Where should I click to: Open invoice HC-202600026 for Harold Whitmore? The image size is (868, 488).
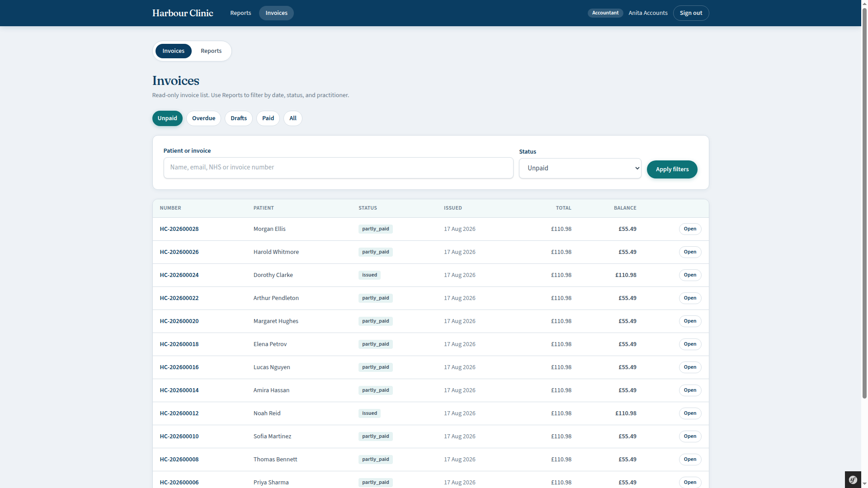click(x=690, y=252)
